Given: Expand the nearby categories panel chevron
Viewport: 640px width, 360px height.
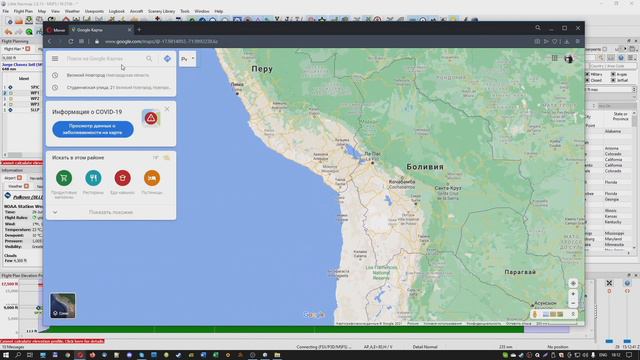Looking at the screenshot, I should click(x=55, y=212).
